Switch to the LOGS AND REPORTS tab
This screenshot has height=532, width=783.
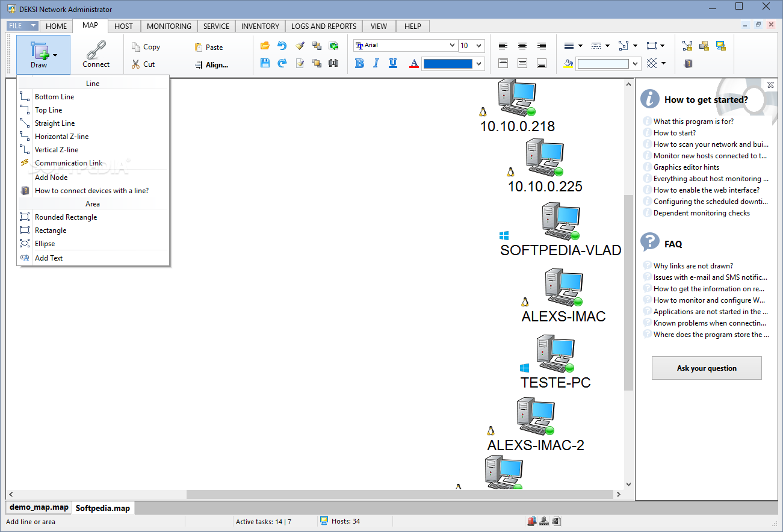(x=324, y=26)
